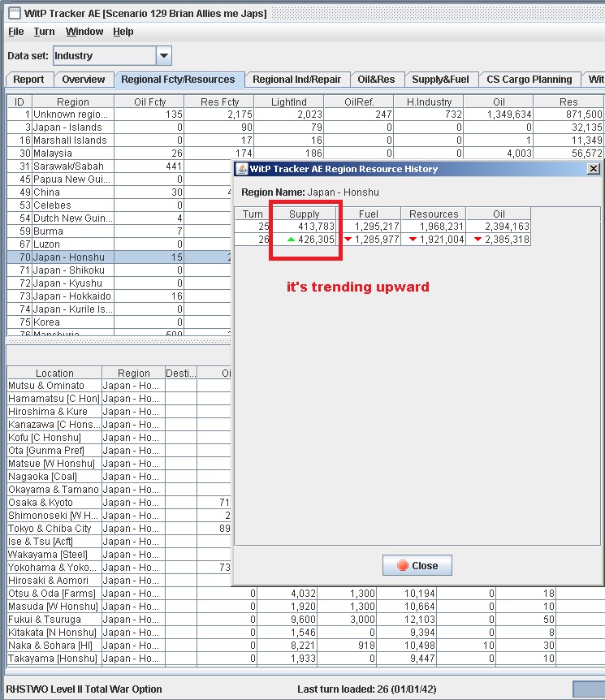
Task: Select the Mutsu & Ominato location row
Action: [119, 386]
